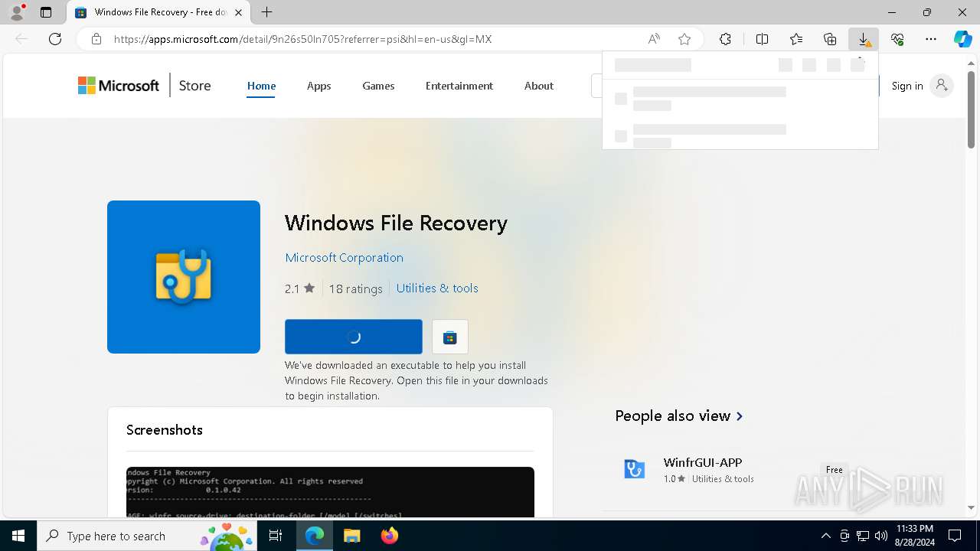Open Utilities & tools category link
This screenshot has width=980, height=551.
click(x=437, y=288)
